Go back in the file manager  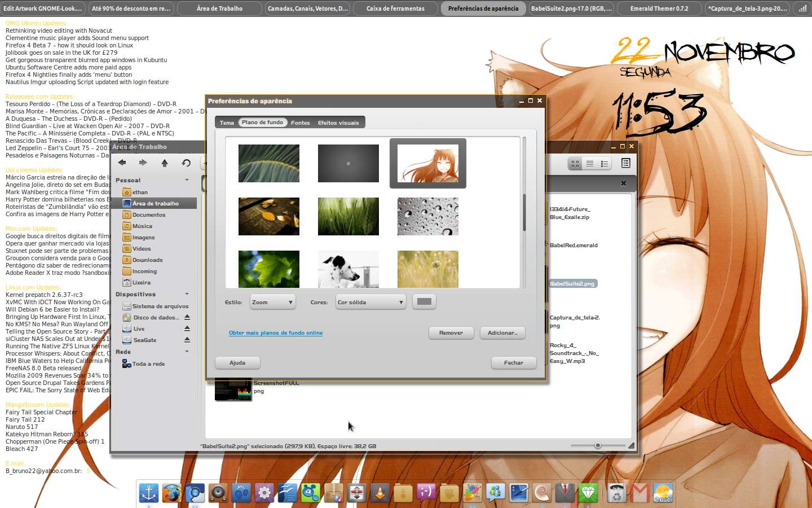click(x=122, y=163)
